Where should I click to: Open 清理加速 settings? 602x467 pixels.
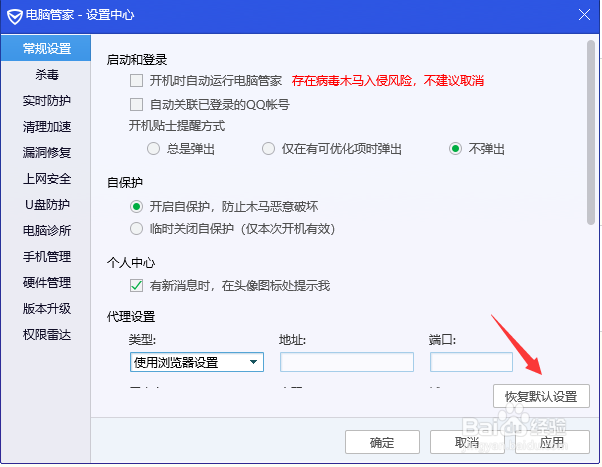tap(46, 127)
